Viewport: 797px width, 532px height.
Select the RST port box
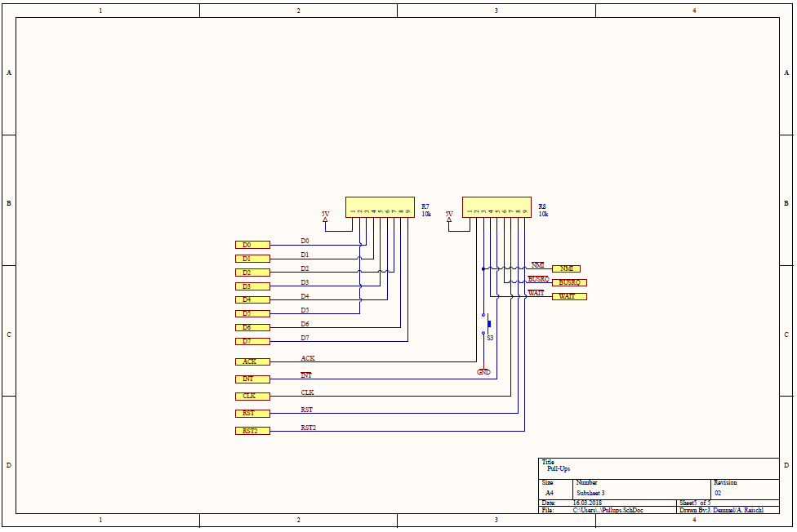252,413
